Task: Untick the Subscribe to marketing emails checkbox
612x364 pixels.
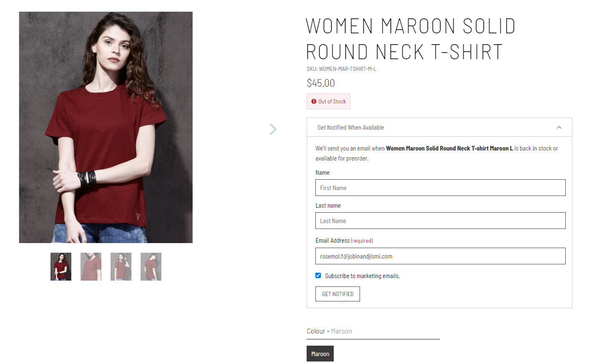Action: click(x=318, y=276)
